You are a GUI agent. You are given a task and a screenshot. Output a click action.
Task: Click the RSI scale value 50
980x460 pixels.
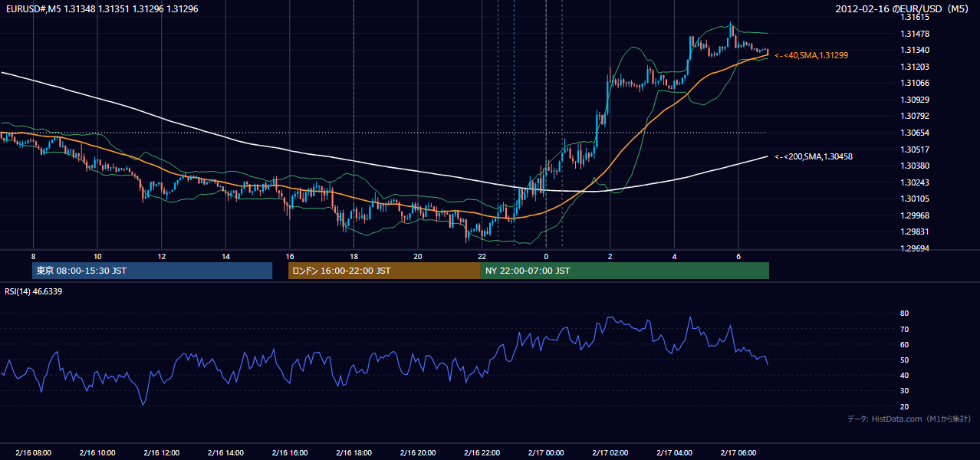pyautogui.click(x=904, y=360)
